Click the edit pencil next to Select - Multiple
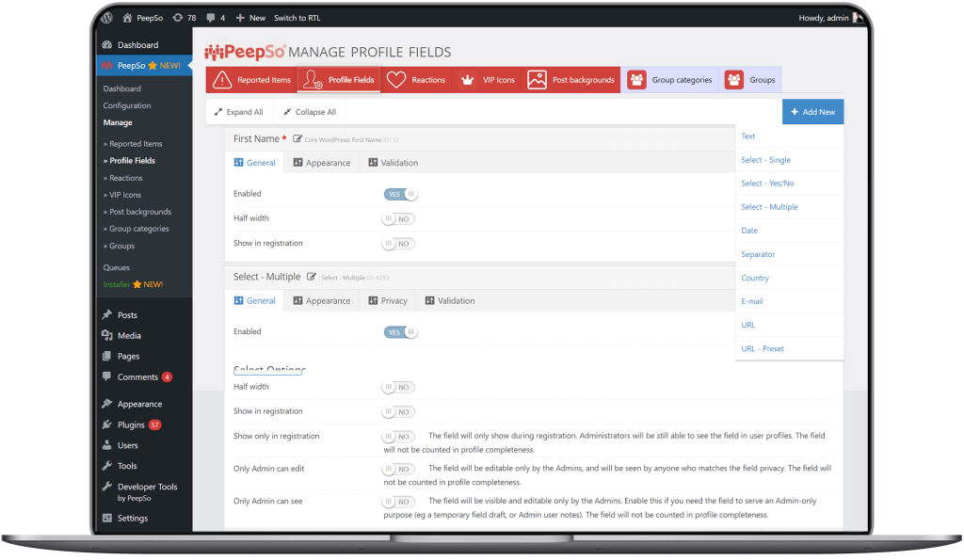The height and width of the screenshot is (560, 964). point(312,277)
